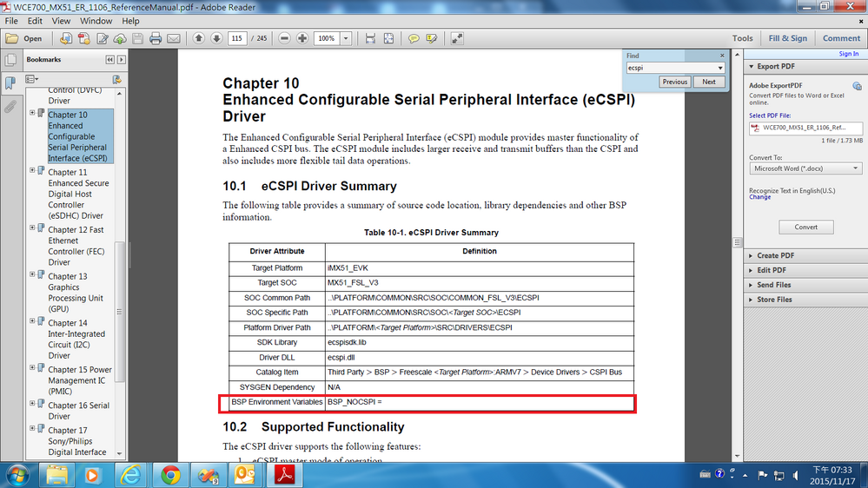Screen dimensions: 868x488
Task: Print the document with the printer icon
Action: point(156,38)
